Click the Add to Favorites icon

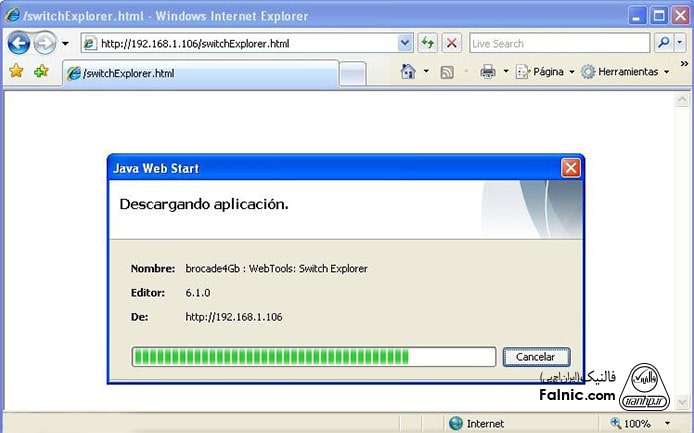pos(41,72)
